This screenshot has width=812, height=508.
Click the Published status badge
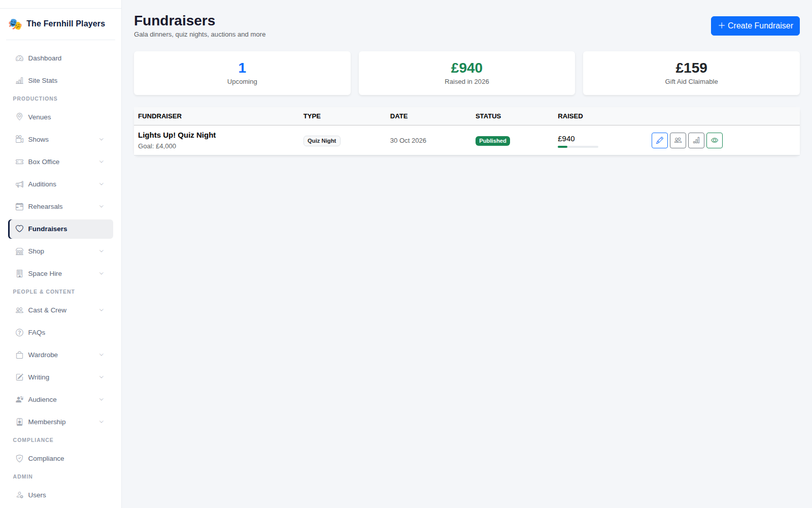pyautogui.click(x=493, y=141)
